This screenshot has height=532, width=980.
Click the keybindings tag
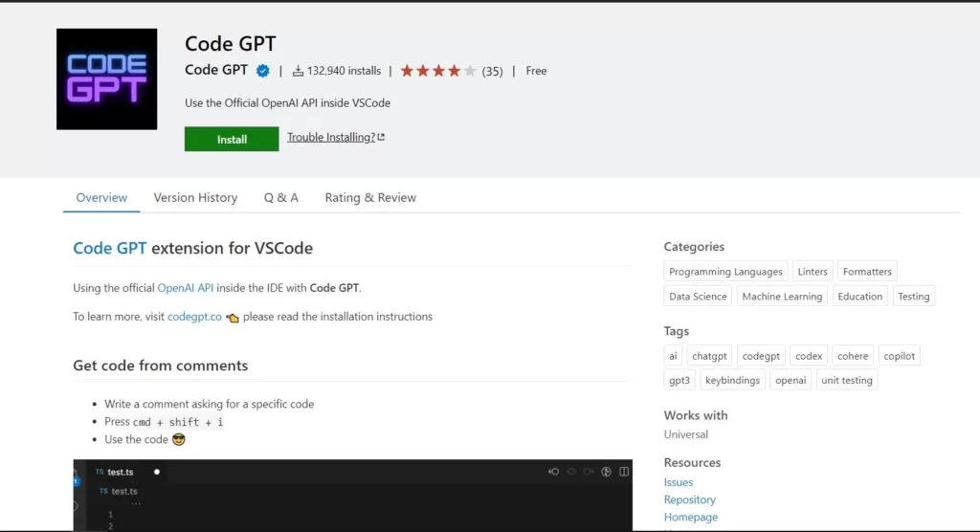(x=732, y=380)
